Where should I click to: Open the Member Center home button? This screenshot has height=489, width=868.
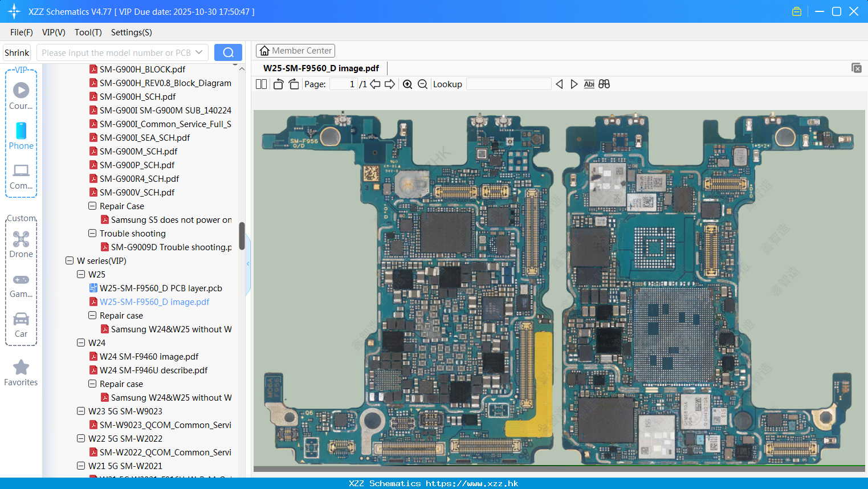[x=295, y=51]
